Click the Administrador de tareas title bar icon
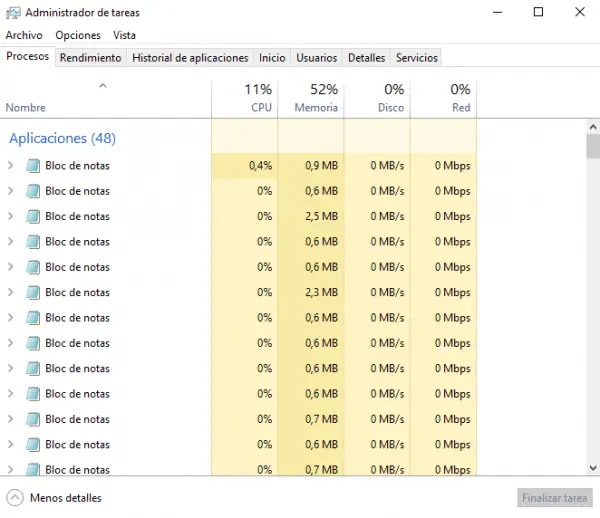Viewport: 600px width, 518px height. pos(13,13)
